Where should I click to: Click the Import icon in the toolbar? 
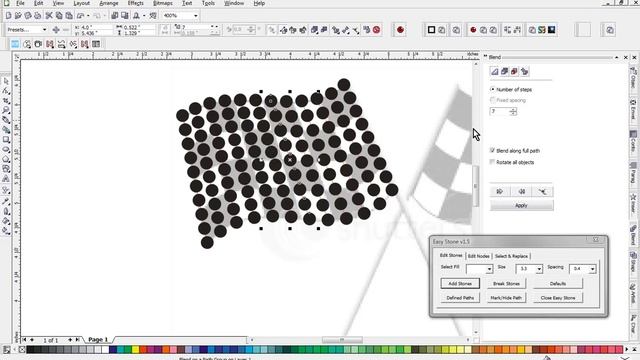click(115, 16)
